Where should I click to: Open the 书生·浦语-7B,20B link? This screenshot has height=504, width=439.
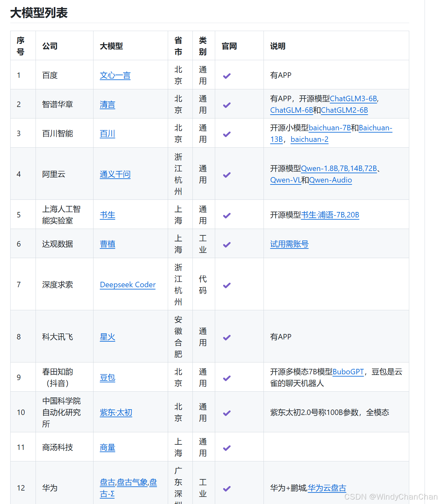click(x=330, y=215)
